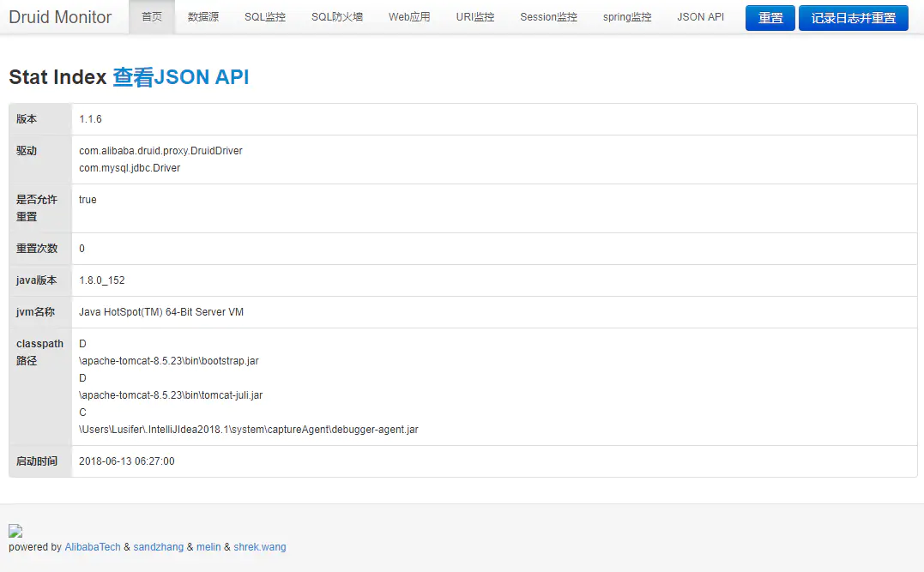This screenshot has width=924, height=572.
Task: Click the version value 1.1.6 cell
Action: pos(494,119)
